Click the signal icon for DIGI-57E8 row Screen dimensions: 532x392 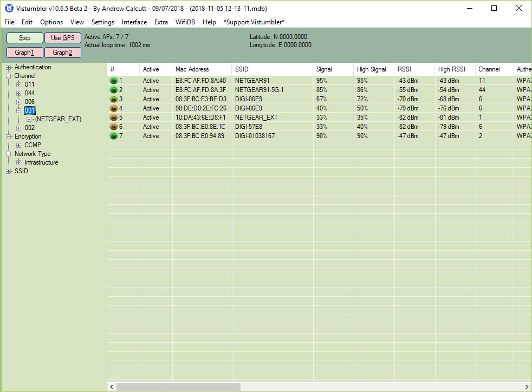114,127
